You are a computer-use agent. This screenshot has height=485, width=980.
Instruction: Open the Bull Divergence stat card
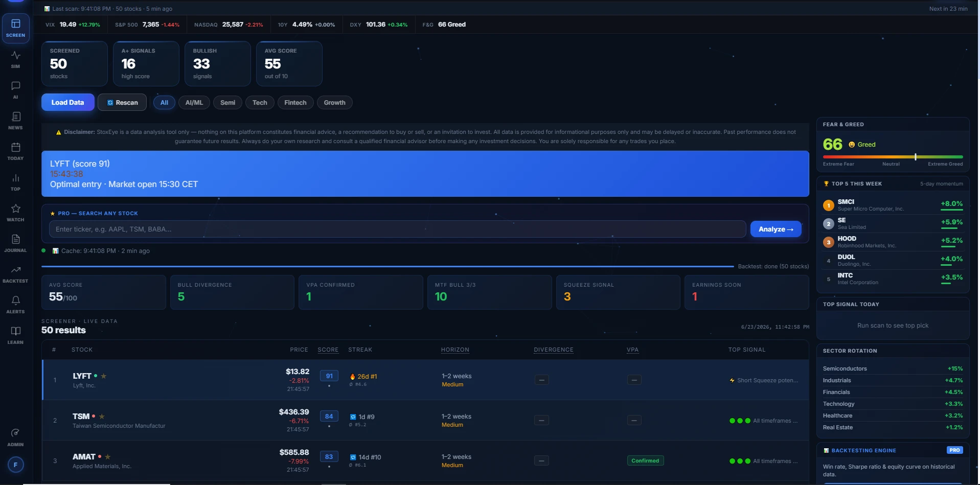[x=232, y=292]
